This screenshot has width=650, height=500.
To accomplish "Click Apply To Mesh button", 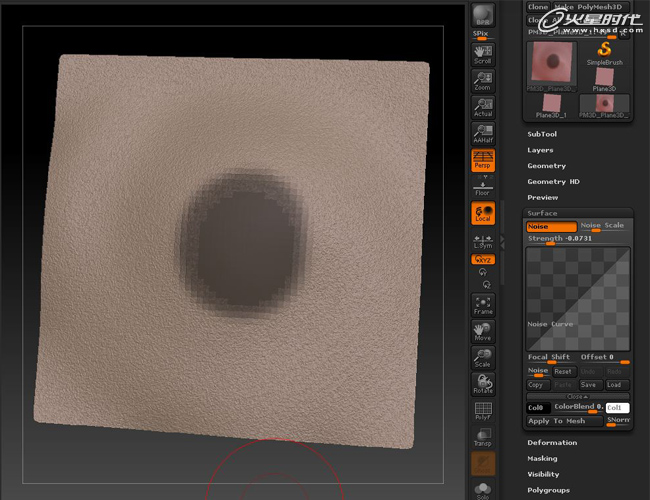I will [564, 421].
